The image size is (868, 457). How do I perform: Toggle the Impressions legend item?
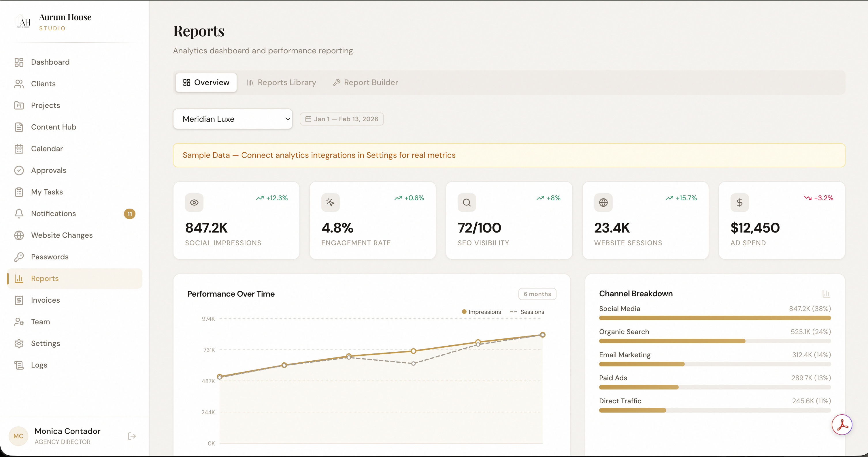[481, 312]
